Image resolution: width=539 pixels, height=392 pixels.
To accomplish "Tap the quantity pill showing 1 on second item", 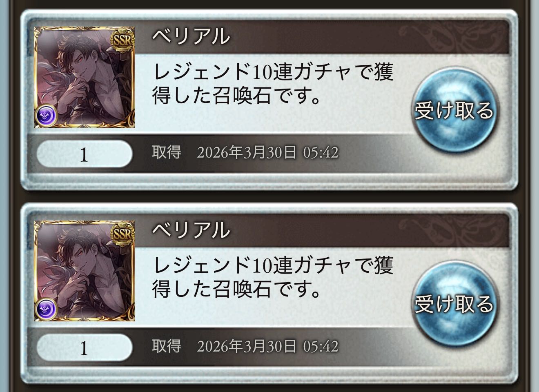I will coord(85,347).
